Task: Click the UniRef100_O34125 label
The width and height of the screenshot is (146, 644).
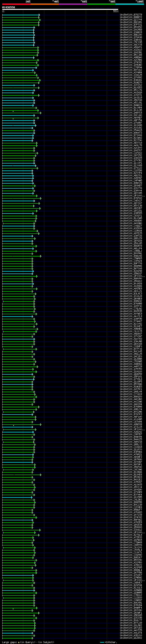Action: click(131, 75)
